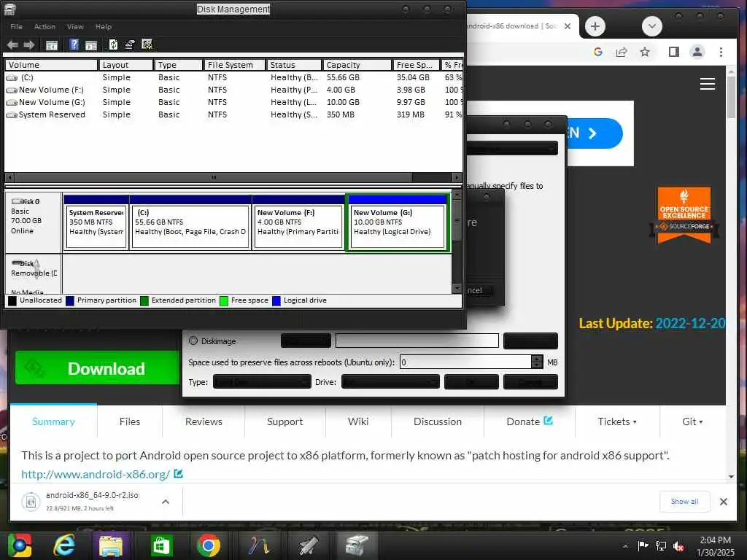Open the Help menu in Disk Management
Viewport: 747px width, 560px height.
tap(104, 27)
